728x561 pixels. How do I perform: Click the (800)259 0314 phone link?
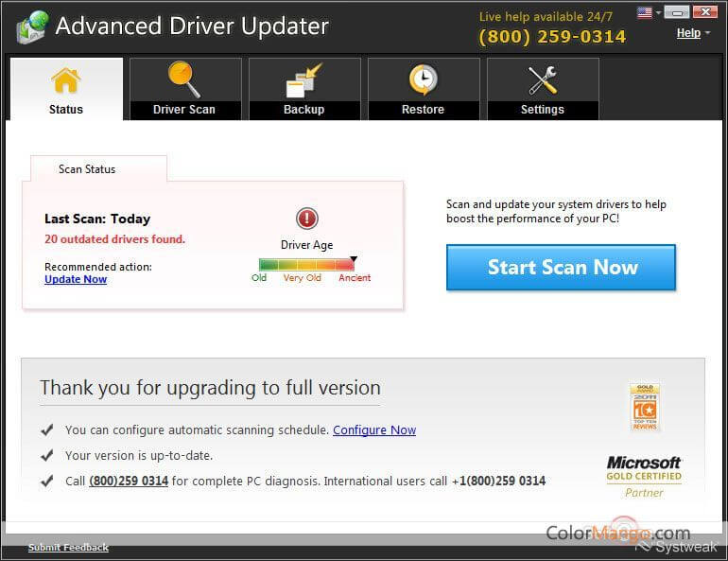coord(129,481)
